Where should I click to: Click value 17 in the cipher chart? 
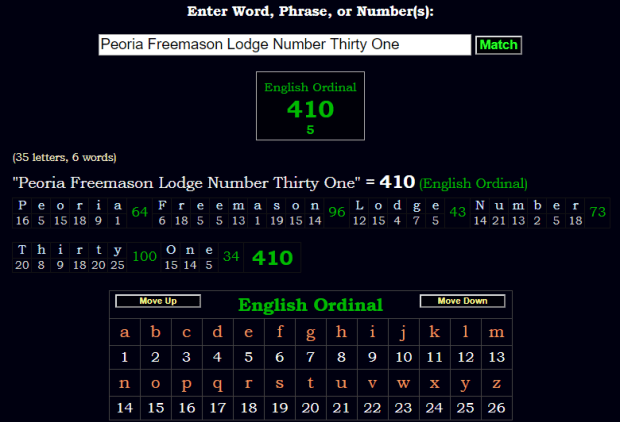click(217, 408)
